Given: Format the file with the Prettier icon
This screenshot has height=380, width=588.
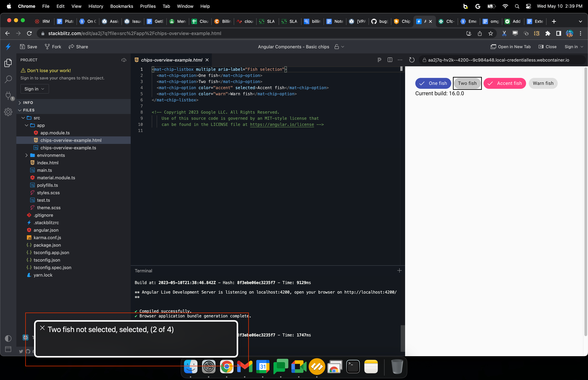Looking at the screenshot, I should (x=379, y=60).
